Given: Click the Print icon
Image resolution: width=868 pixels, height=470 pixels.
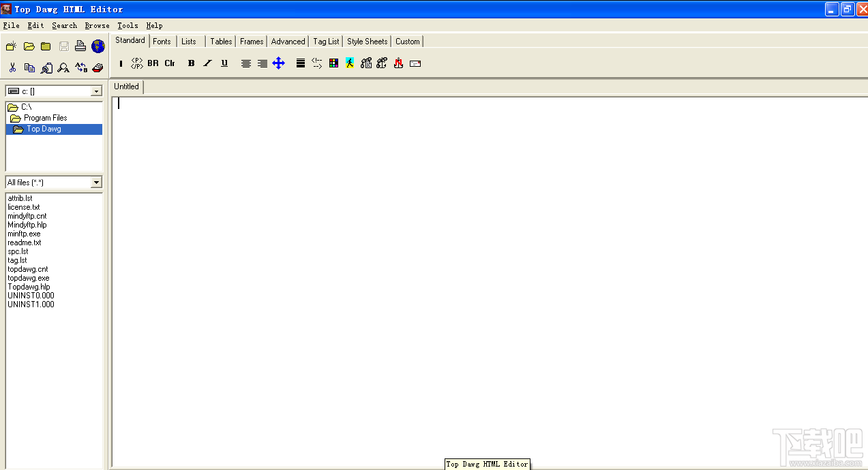Looking at the screenshot, I should 80,46.
